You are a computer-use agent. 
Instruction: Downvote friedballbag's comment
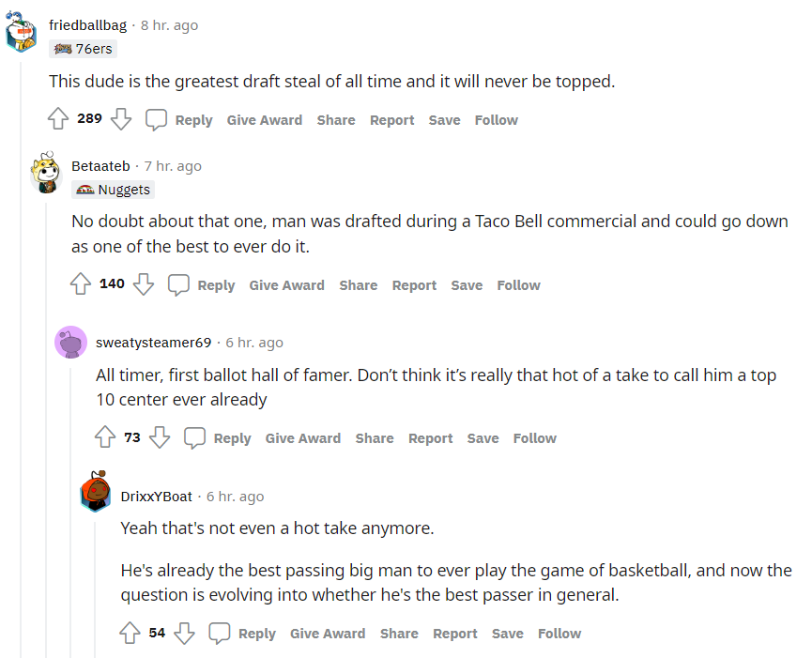pyautogui.click(x=121, y=120)
